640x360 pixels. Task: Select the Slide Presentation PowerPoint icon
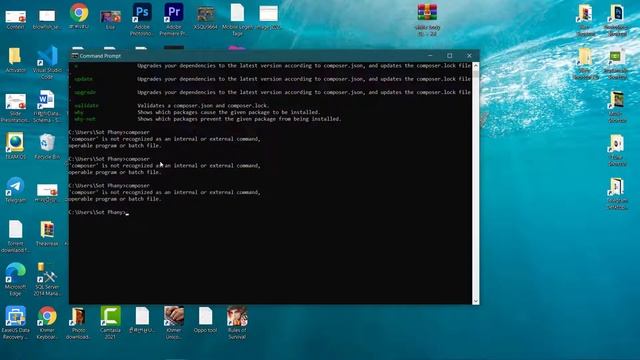pyautogui.click(x=15, y=107)
